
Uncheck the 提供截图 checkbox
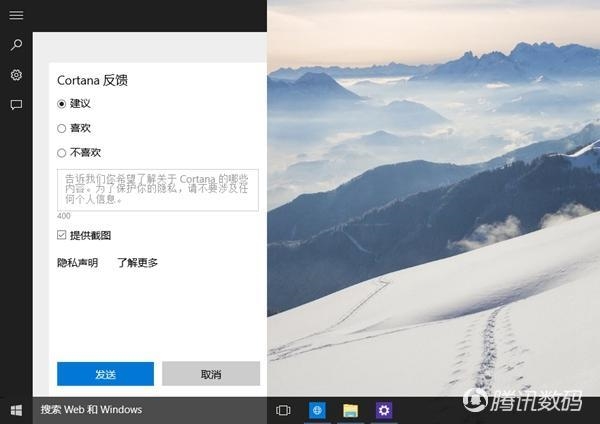61,235
